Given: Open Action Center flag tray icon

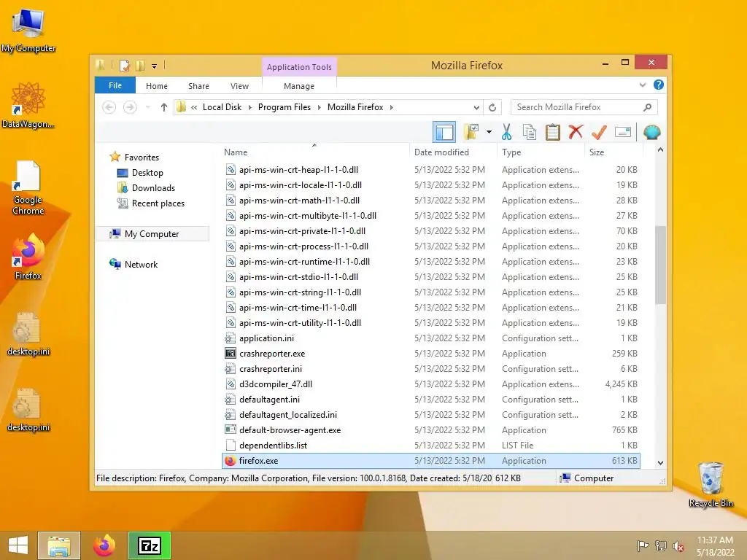Looking at the screenshot, I should tap(643, 545).
